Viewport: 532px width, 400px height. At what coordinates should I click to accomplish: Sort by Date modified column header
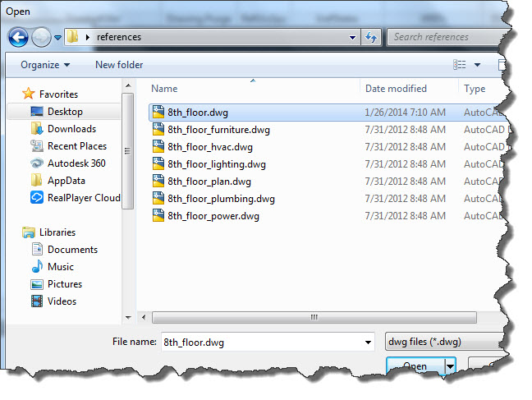pos(396,89)
